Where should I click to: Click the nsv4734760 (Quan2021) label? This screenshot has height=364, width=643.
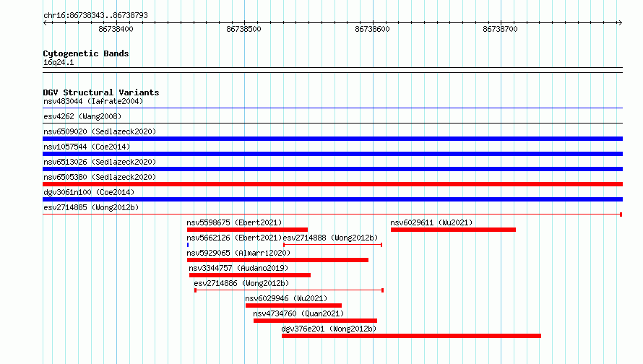(x=298, y=313)
